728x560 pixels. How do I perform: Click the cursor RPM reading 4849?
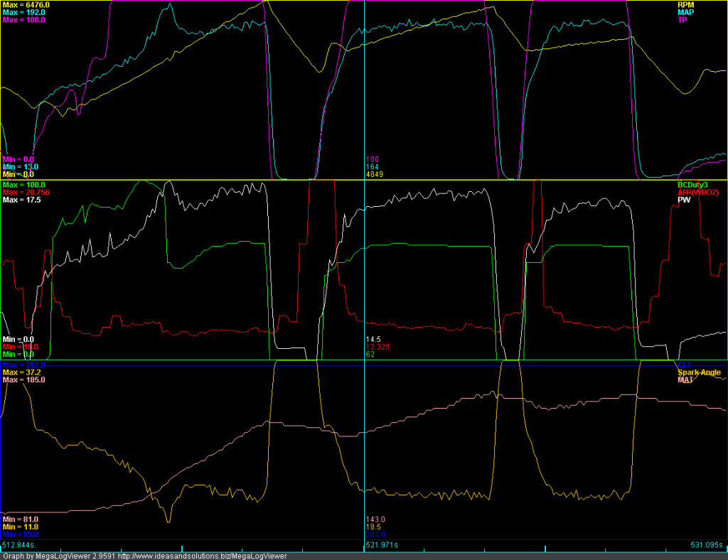coord(375,174)
